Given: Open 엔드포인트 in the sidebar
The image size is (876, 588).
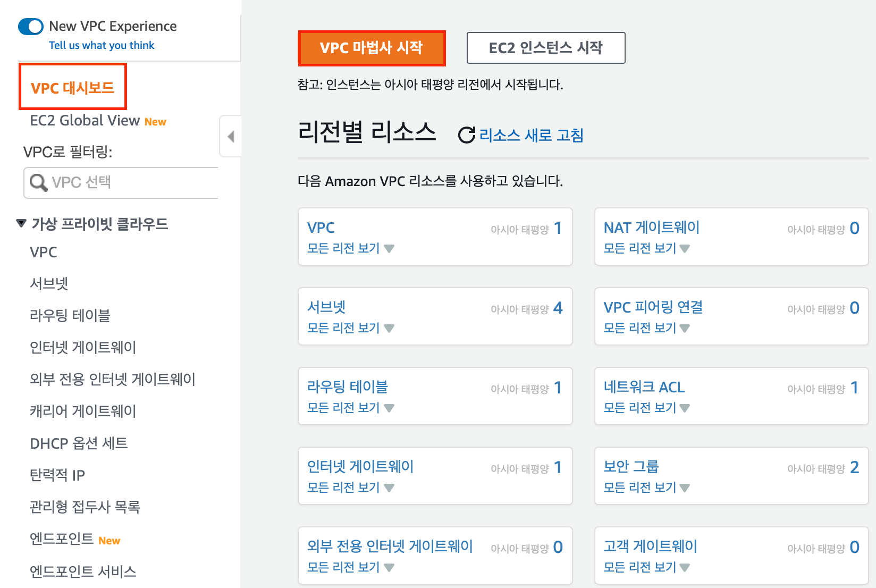Looking at the screenshot, I should (x=62, y=539).
